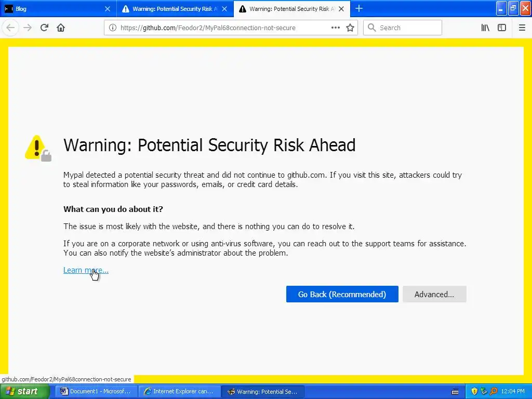Close the second warning tab

pyautogui.click(x=224, y=9)
